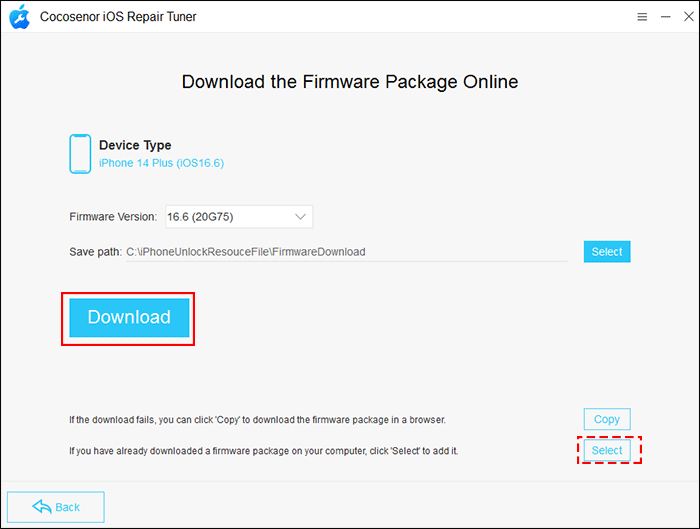The height and width of the screenshot is (529, 700).
Task: Click 'Download the Firmware Package Online' heading
Action: (x=350, y=82)
